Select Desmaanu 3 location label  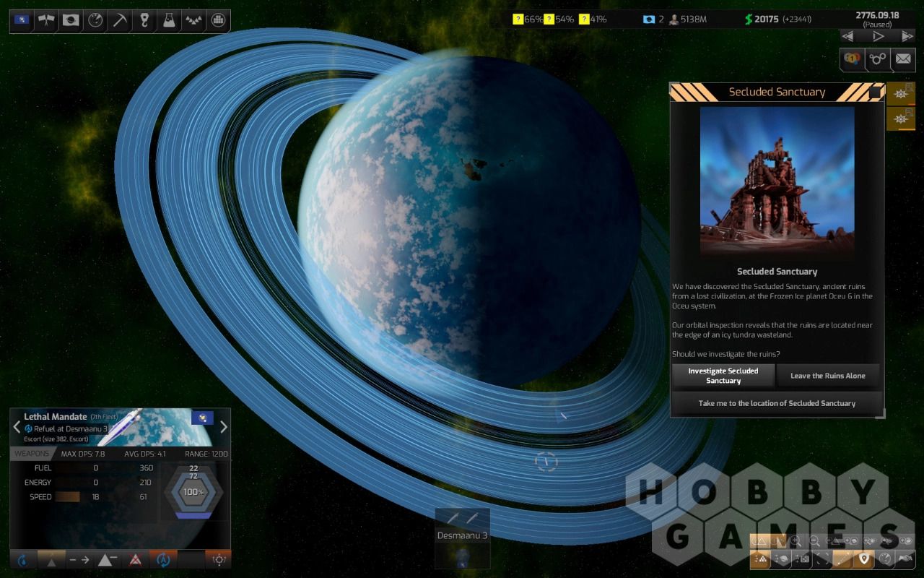pos(462,535)
